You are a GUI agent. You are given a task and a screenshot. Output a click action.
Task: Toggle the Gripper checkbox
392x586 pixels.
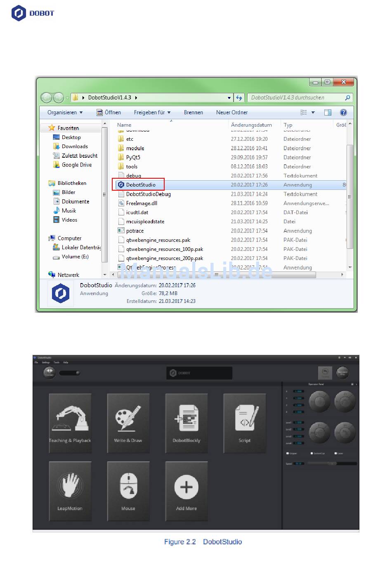tap(288, 454)
